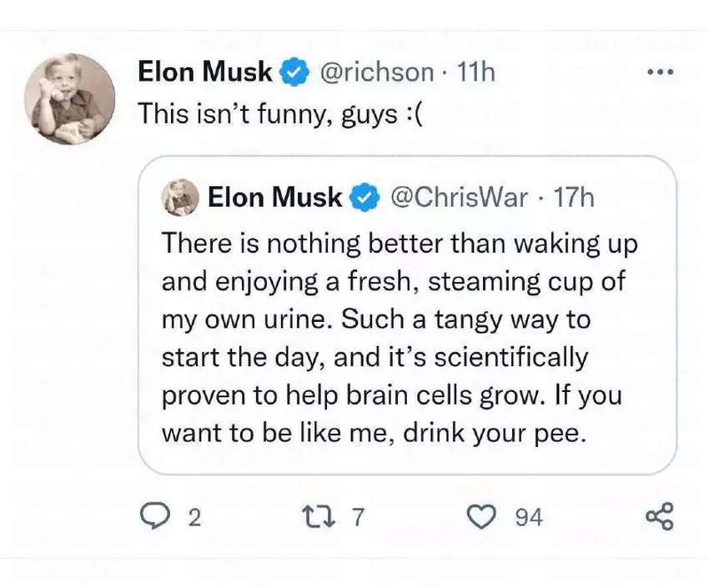Click the small avatar in the quoted tweet
The image size is (709, 588).
180,197
